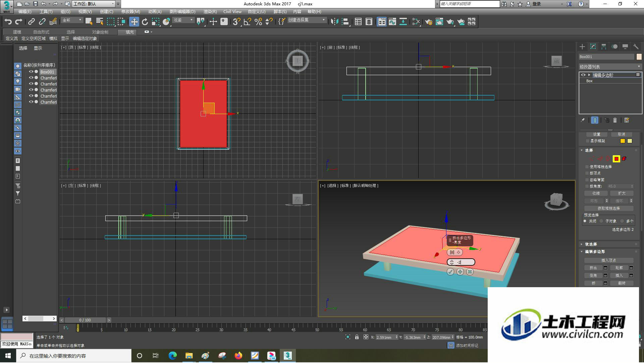The image size is (644, 363).
Task: Open the Select by Name list icon
Action: [x=100, y=22]
